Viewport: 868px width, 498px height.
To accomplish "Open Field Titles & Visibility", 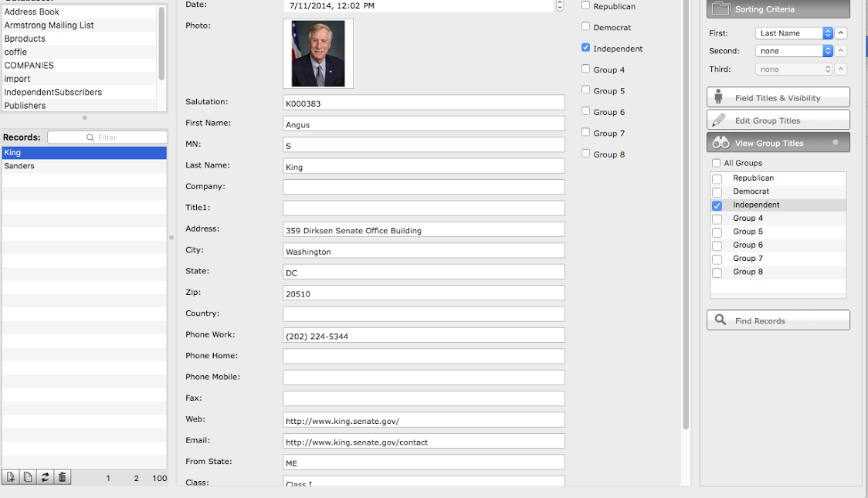I will (778, 98).
